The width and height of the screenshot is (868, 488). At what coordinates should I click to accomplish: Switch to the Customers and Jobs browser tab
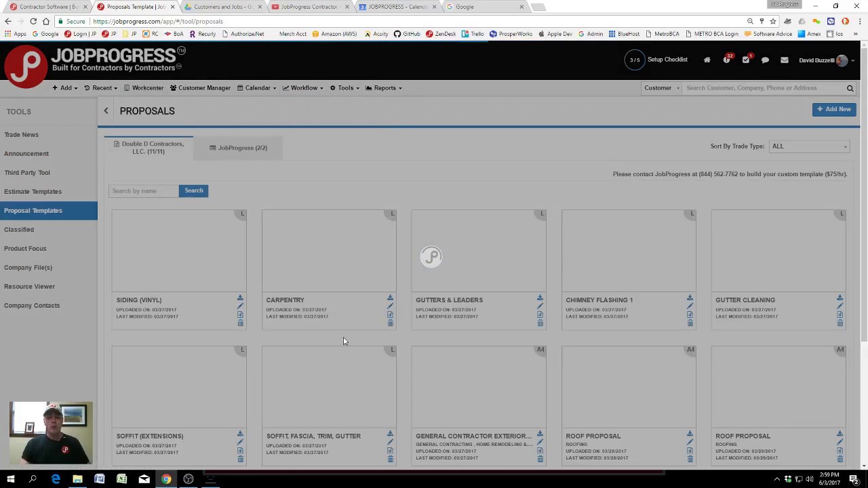click(x=222, y=7)
